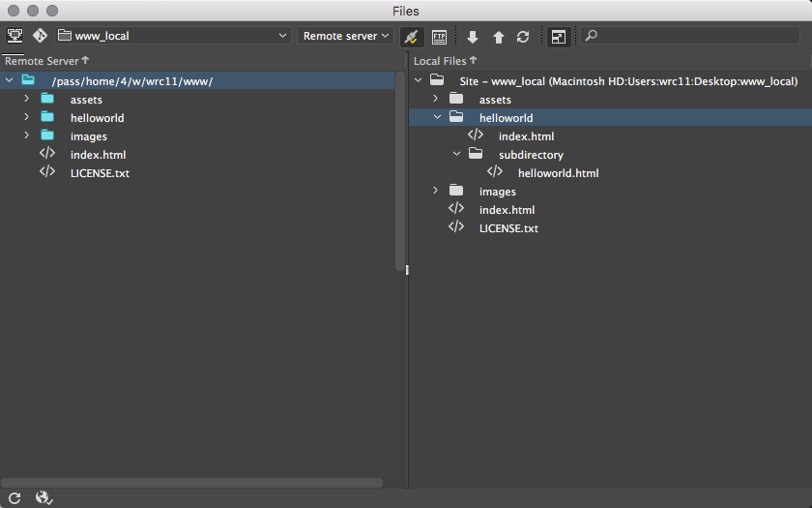Click the globe with checkmark icon
This screenshot has width=812, height=508.
(43, 497)
